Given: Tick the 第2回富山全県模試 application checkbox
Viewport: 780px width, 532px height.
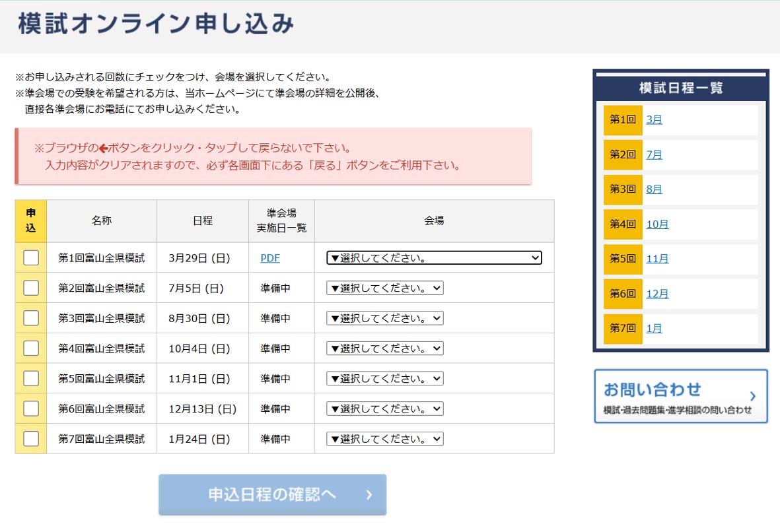Looking at the screenshot, I should [31, 288].
